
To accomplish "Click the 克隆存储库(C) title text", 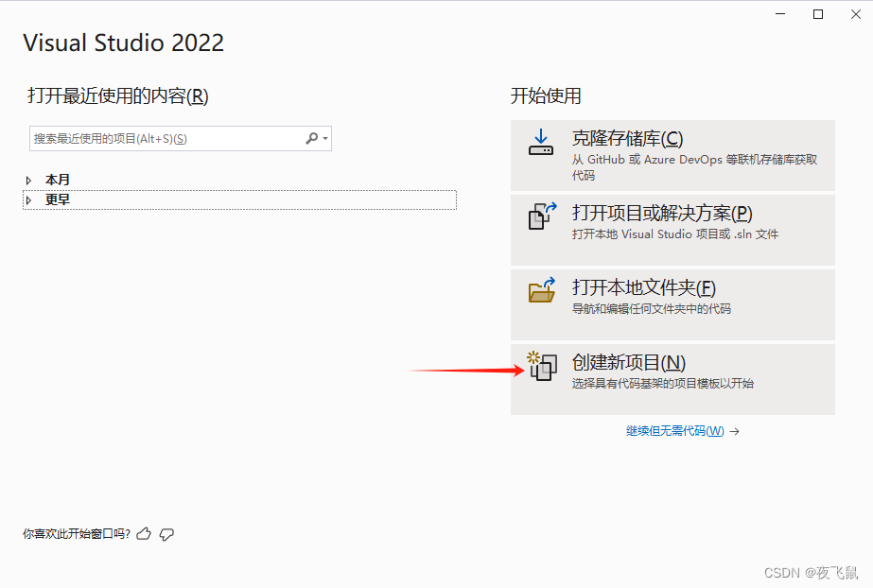I will pyautogui.click(x=627, y=138).
